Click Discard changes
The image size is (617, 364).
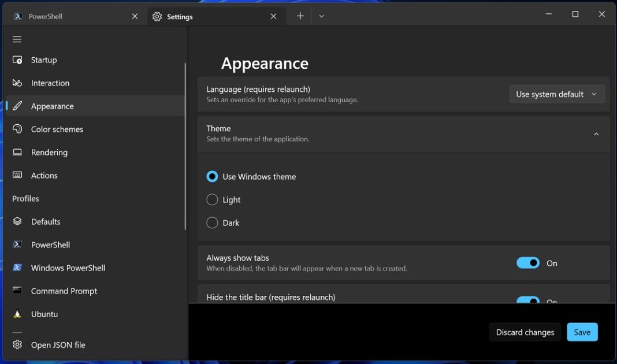[x=525, y=332]
